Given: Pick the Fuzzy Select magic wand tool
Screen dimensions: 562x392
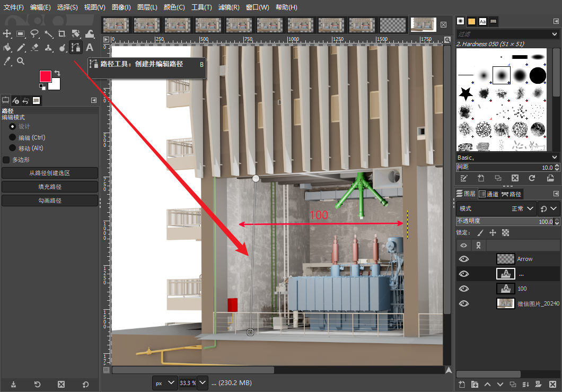Looking at the screenshot, I should [48, 34].
